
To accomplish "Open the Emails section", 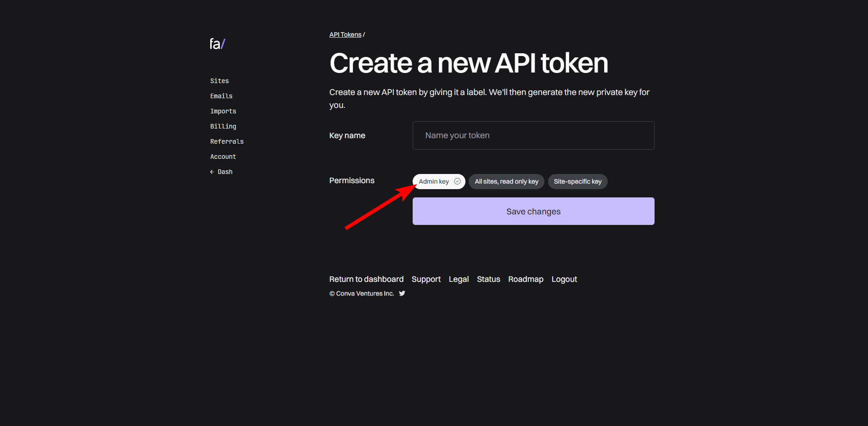I will (x=221, y=95).
